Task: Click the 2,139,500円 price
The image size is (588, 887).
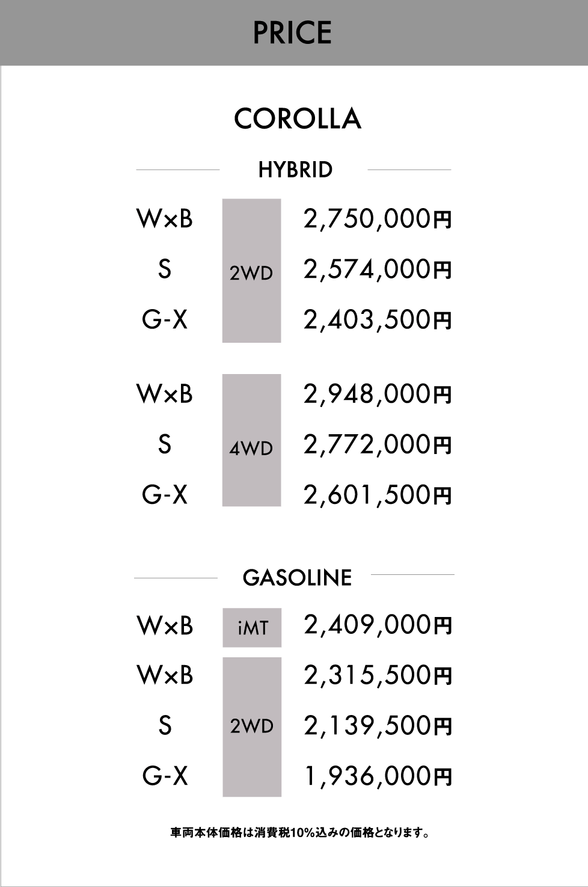Action: pyautogui.click(x=378, y=726)
